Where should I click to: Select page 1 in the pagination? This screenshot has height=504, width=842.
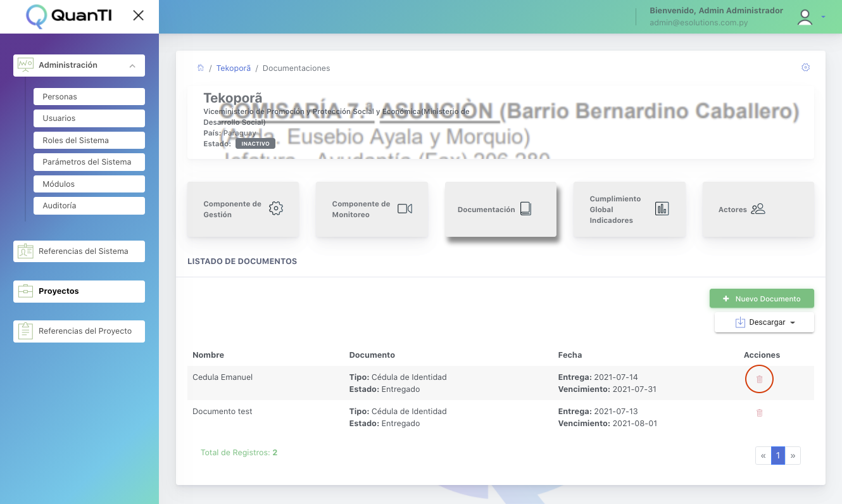pyautogui.click(x=778, y=455)
